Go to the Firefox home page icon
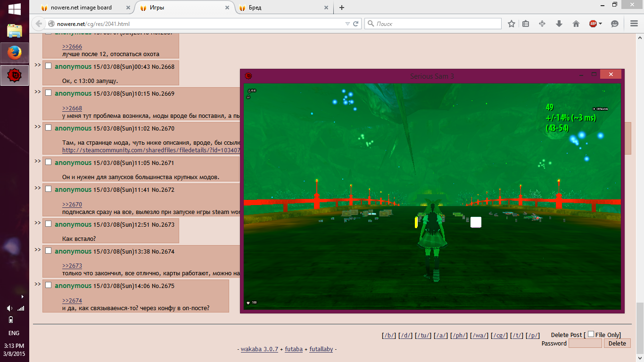The image size is (644, 362). 576,24
